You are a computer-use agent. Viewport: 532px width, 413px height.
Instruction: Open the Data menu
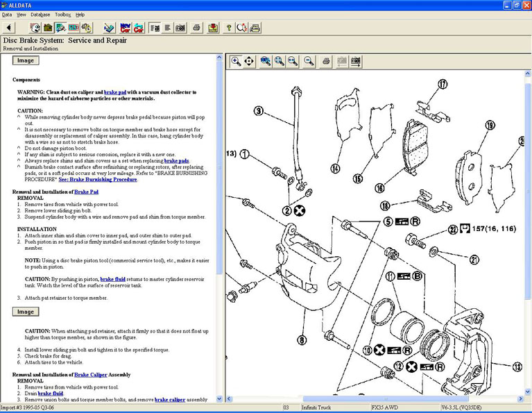point(7,14)
